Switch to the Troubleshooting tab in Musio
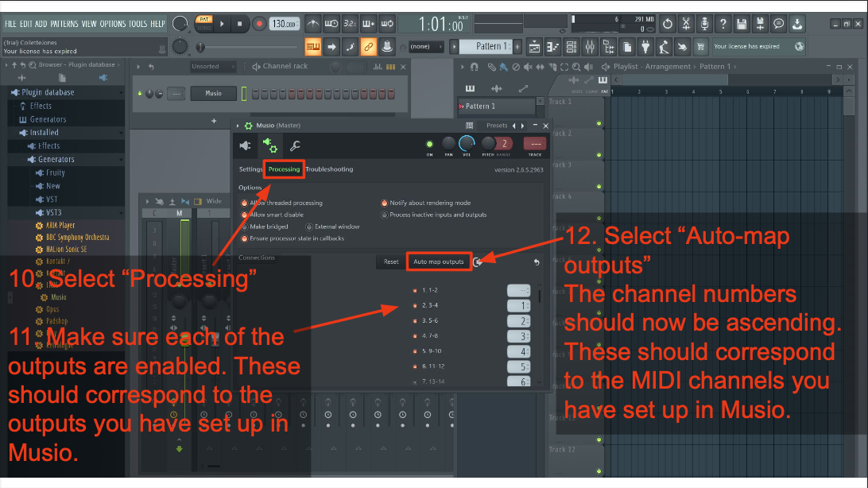 (x=329, y=169)
